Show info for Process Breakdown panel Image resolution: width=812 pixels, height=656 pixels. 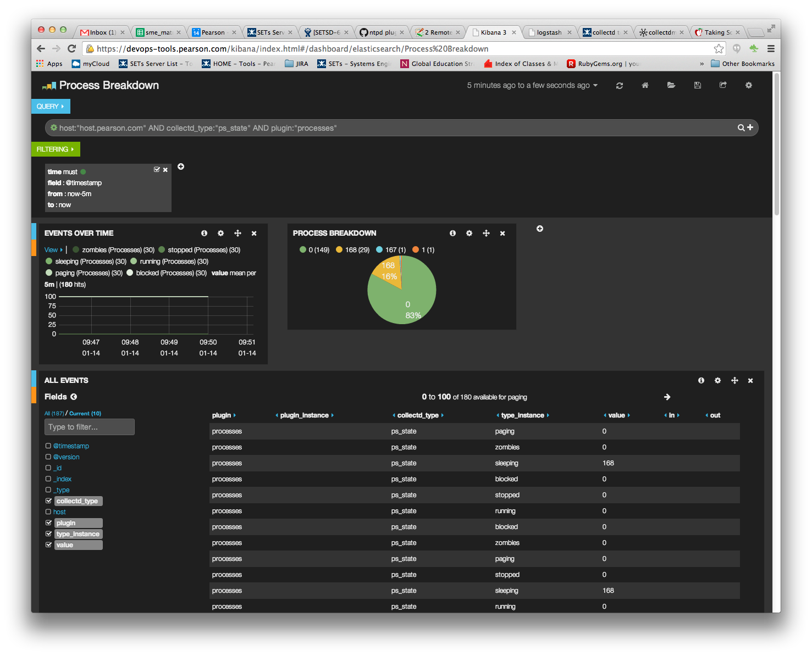tap(452, 233)
